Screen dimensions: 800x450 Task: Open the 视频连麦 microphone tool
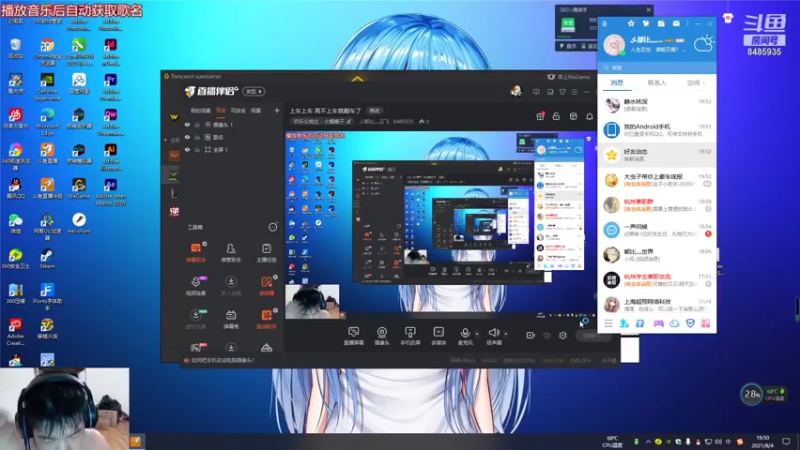(x=195, y=286)
